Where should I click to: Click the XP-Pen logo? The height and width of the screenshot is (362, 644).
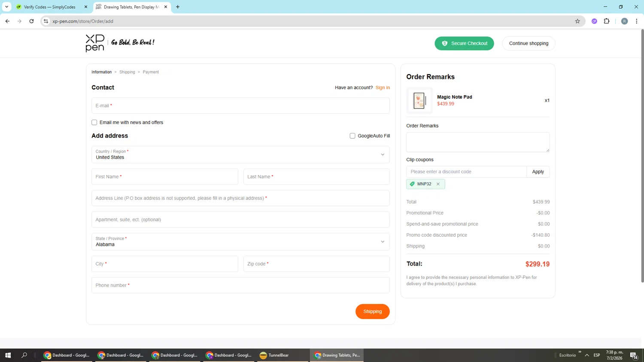(95, 43)
